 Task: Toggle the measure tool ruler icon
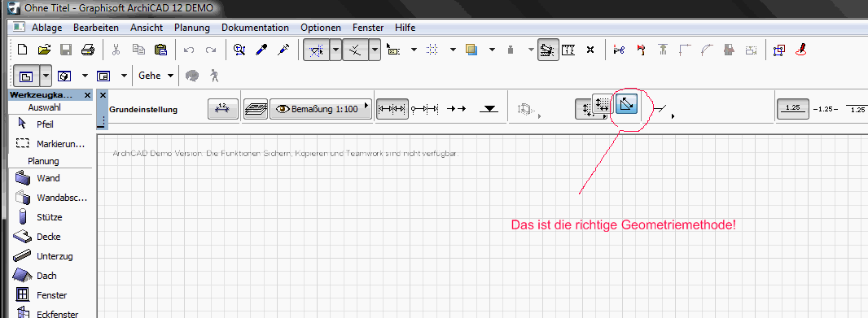point(568,50)
